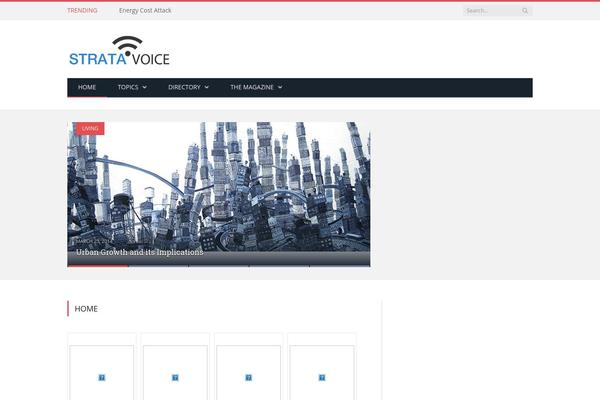Click the Home section heading
Screen dimensions: 600x400
[x=86, y=309]
